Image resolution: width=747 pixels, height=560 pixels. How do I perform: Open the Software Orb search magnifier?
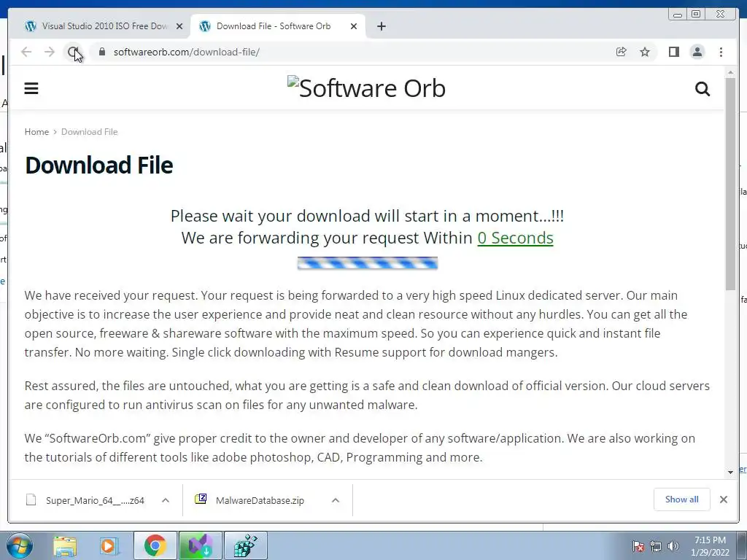703,88
